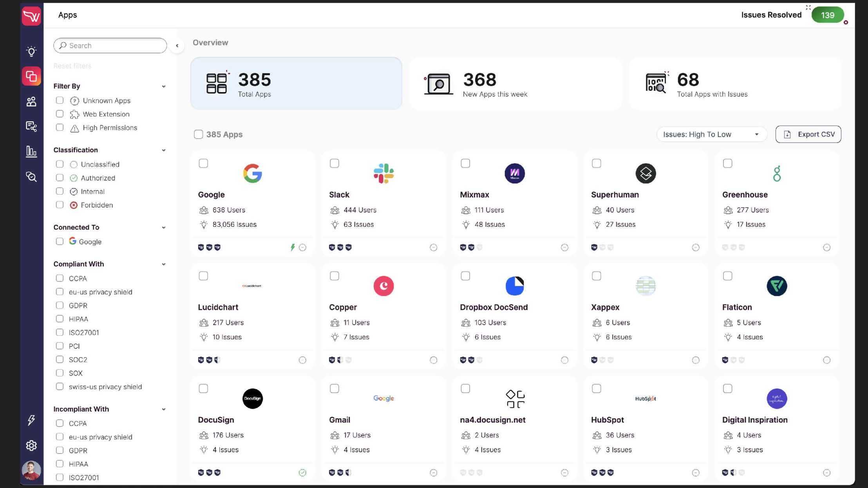Collapse the Filter By section
Viewport: 868px width, 488px height.
pyautogui.click(x=164, y=86)
